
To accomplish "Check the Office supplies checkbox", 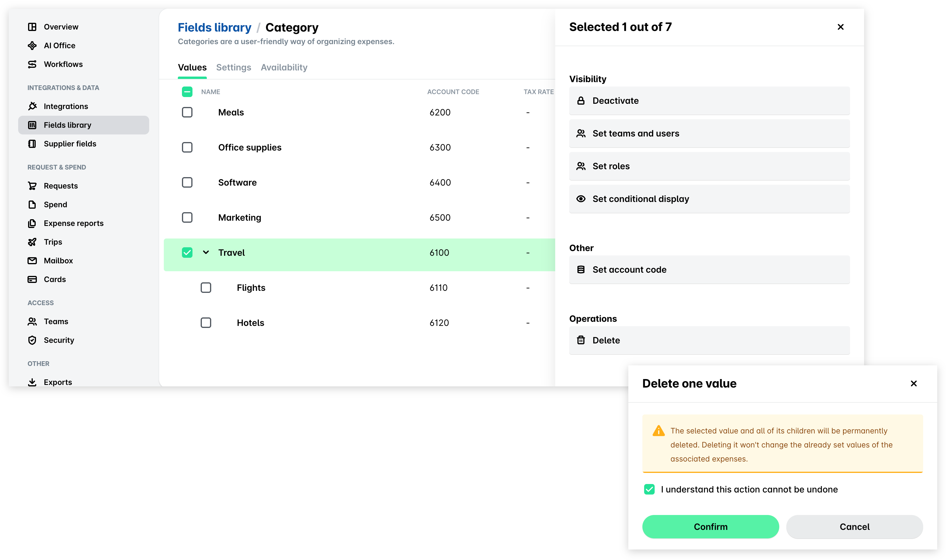I will pos(187,148).
